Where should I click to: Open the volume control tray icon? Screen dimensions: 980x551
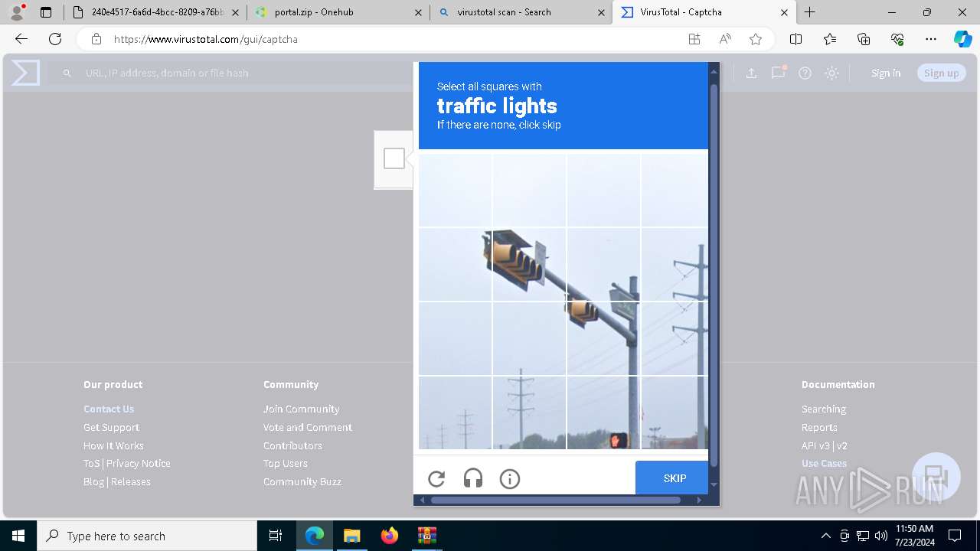[881, 536]
